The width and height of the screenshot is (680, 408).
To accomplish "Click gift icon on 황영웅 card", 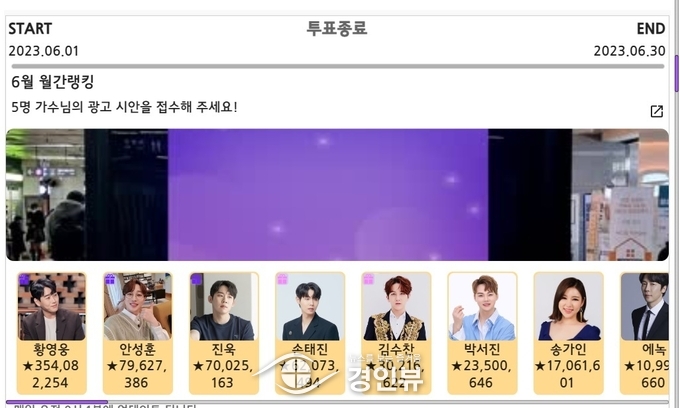I will pos(24,280).
